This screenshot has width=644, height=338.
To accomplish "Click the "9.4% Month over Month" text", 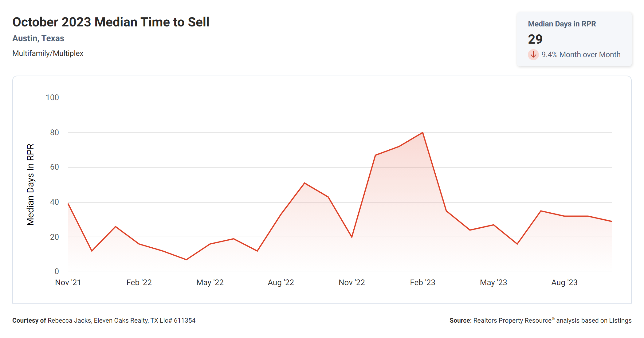I will click(581, 55).
